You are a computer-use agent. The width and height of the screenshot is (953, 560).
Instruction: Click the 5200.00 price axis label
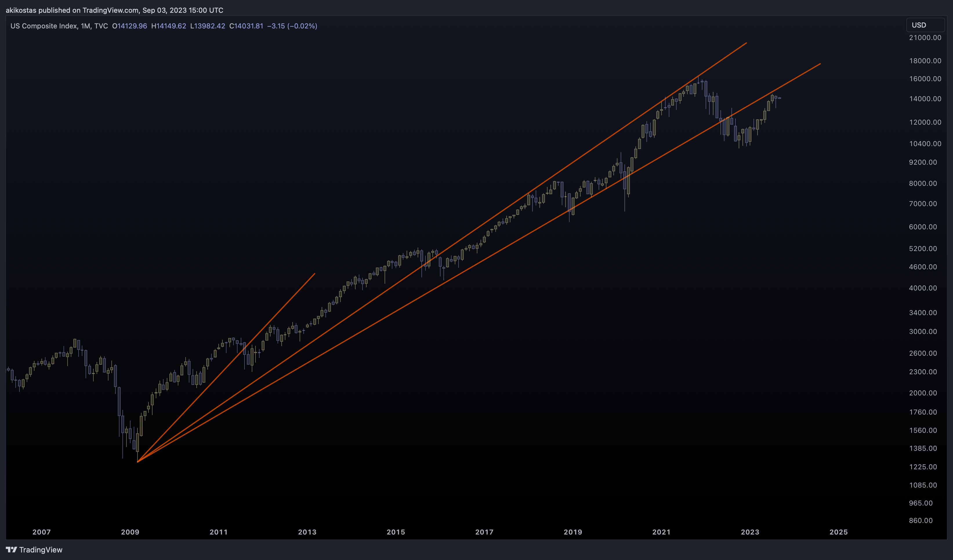[x=923, y=249]
